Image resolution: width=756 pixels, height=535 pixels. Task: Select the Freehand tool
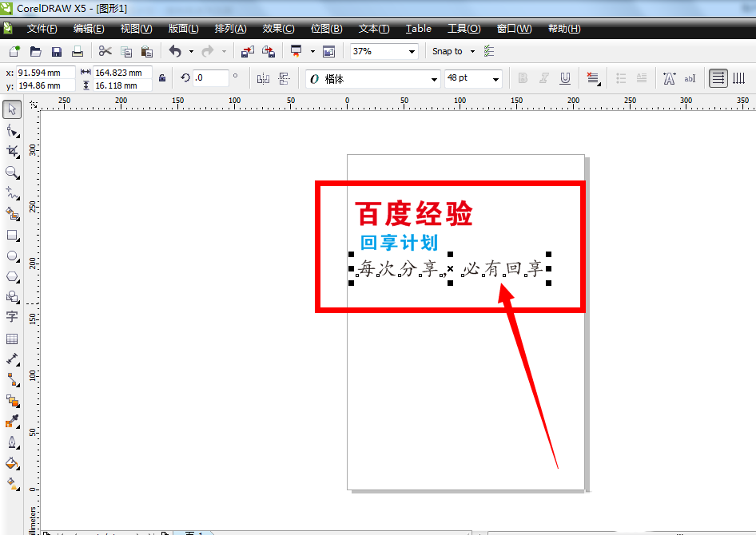click(12, 193)
